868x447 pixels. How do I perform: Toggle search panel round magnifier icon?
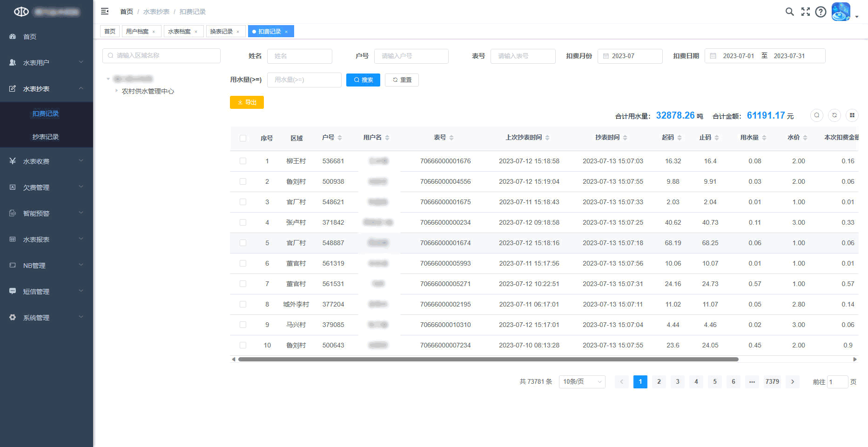(816, 115)
